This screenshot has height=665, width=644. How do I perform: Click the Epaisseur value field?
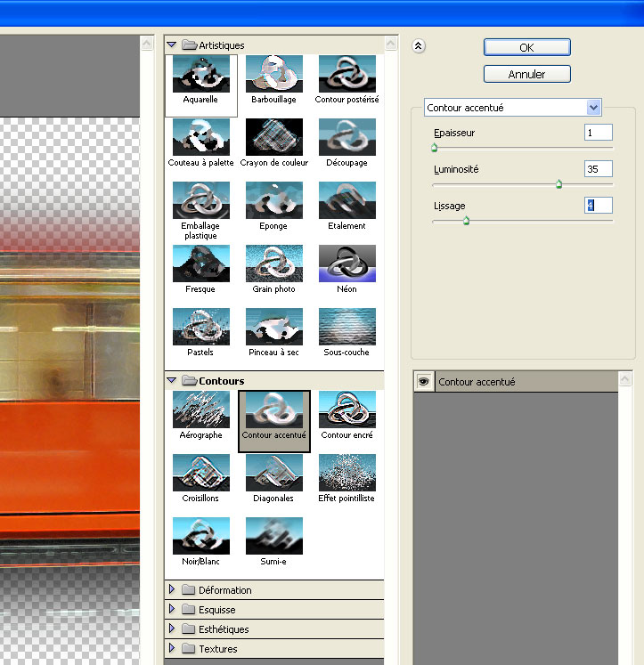(599, 133)
